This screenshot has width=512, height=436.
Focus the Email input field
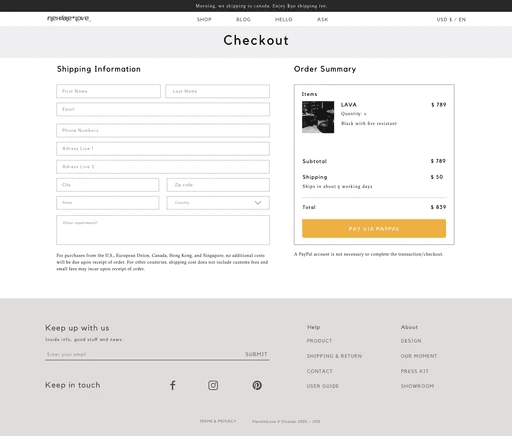click(163, 109)
